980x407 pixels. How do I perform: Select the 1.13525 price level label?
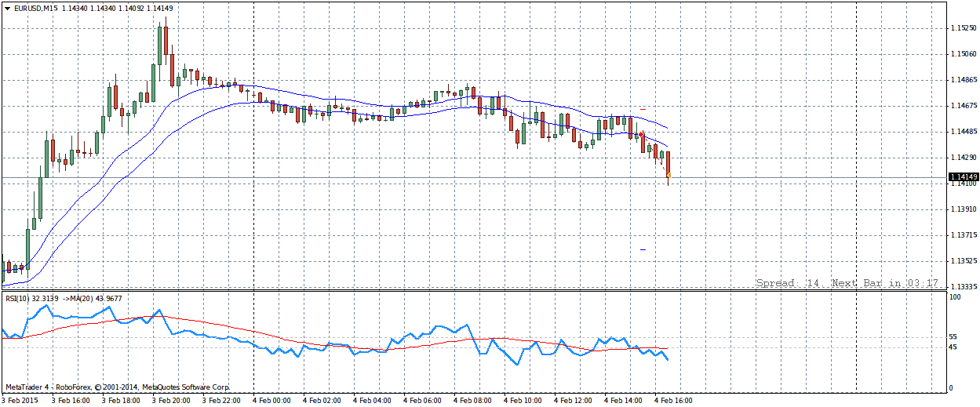(963, 261)
